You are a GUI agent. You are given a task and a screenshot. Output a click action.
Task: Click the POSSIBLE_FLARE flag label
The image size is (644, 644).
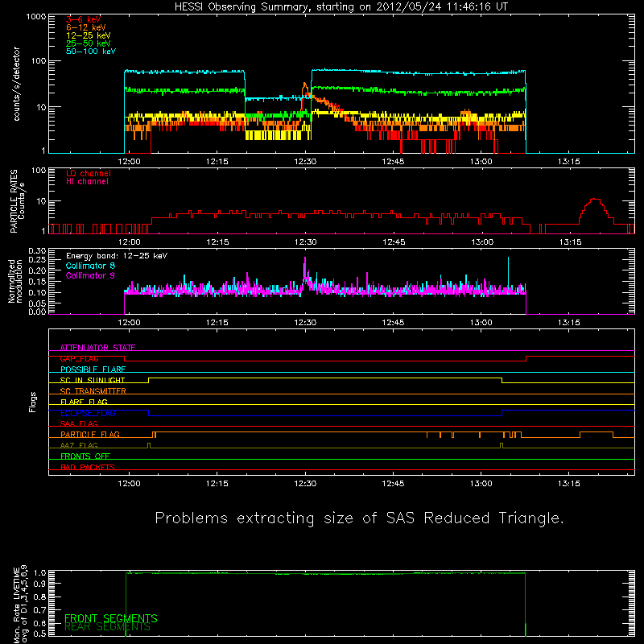(x=93, y=369)
